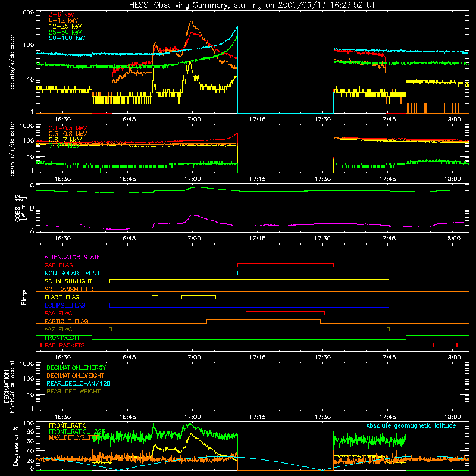
Task: Click the 25-50 keV legend label
Action: pos(65,32)
